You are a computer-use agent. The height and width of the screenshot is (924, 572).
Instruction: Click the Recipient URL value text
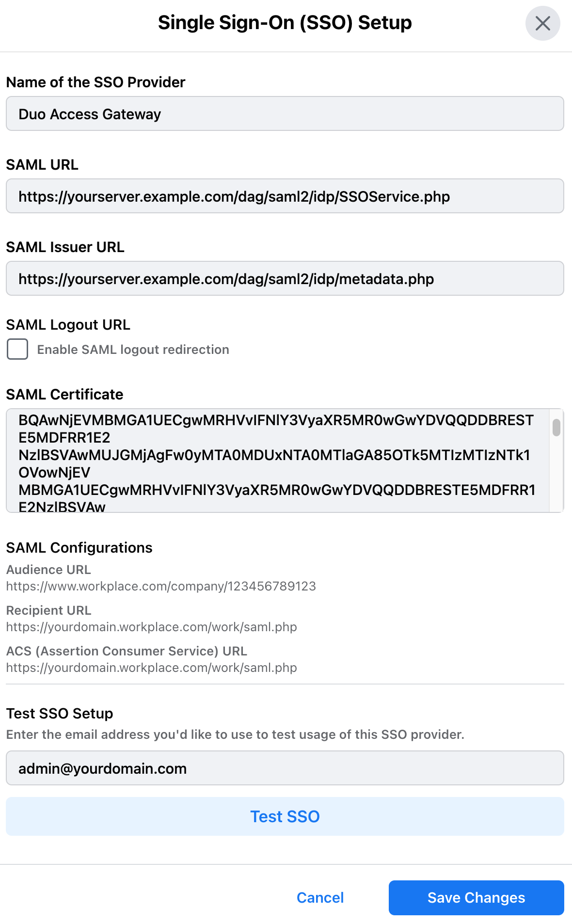[x=151, y=627]
